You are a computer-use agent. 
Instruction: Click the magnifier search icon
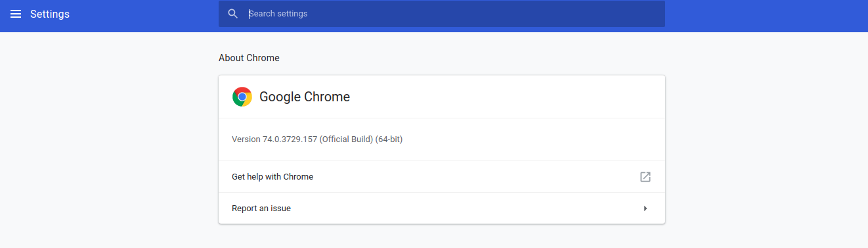tap(232, 14)
